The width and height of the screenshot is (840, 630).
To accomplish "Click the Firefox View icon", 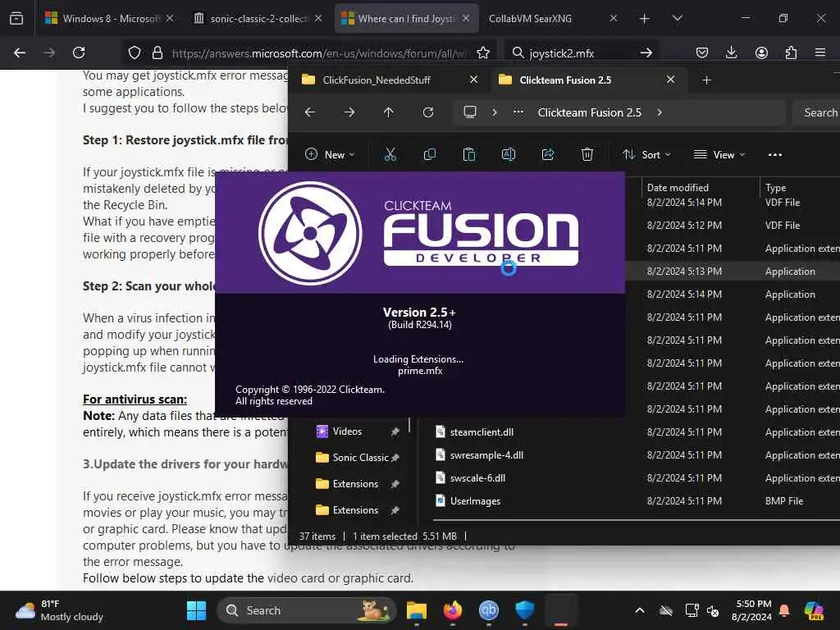I will 16,19.
